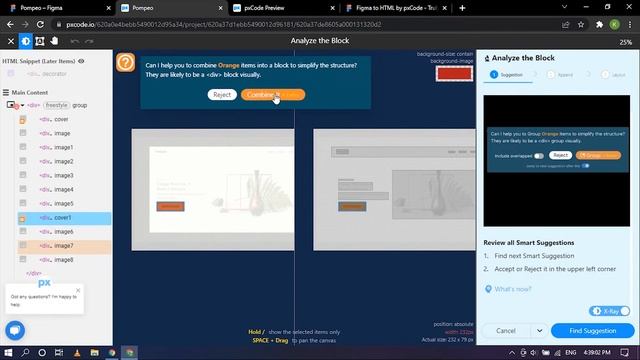This screenshot has width=640, height=360.
Task: Check the box beside div image3
Action: 23,175
